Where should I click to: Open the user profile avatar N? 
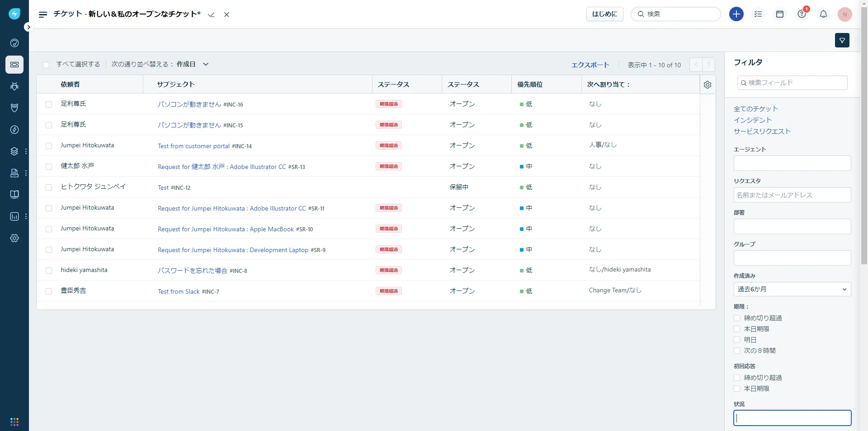845,14
